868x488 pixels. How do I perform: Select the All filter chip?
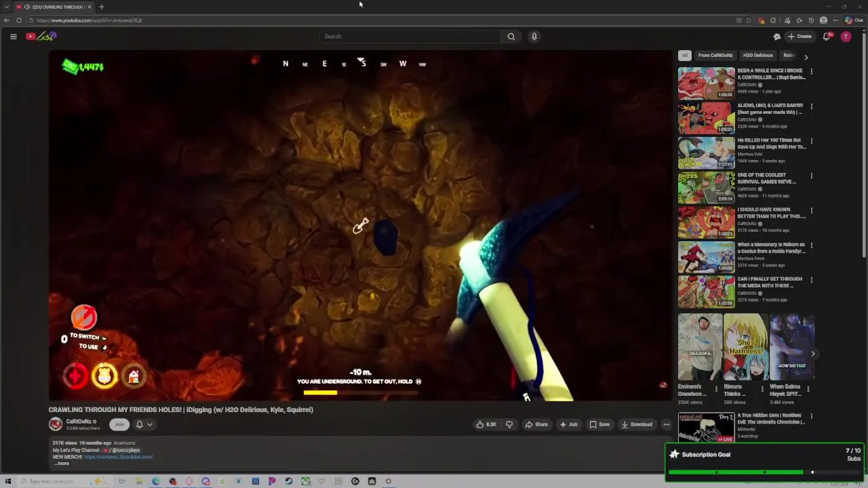pos(685,56)
